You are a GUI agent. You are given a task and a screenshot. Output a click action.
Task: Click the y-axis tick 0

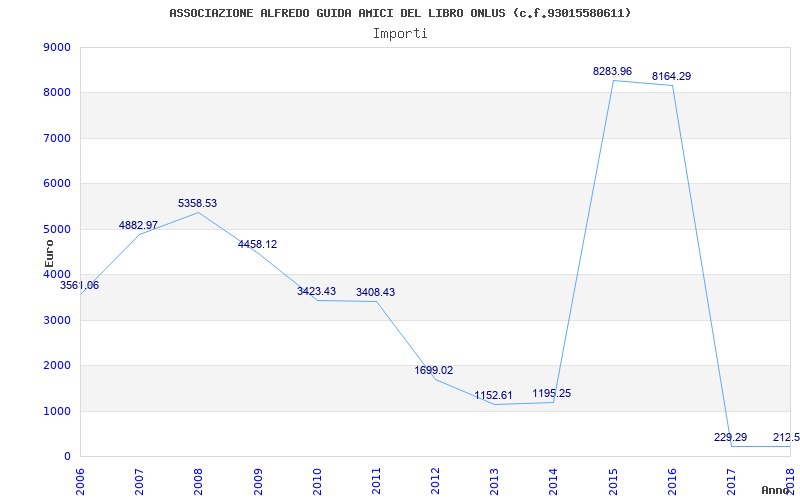tap(67, 457)
